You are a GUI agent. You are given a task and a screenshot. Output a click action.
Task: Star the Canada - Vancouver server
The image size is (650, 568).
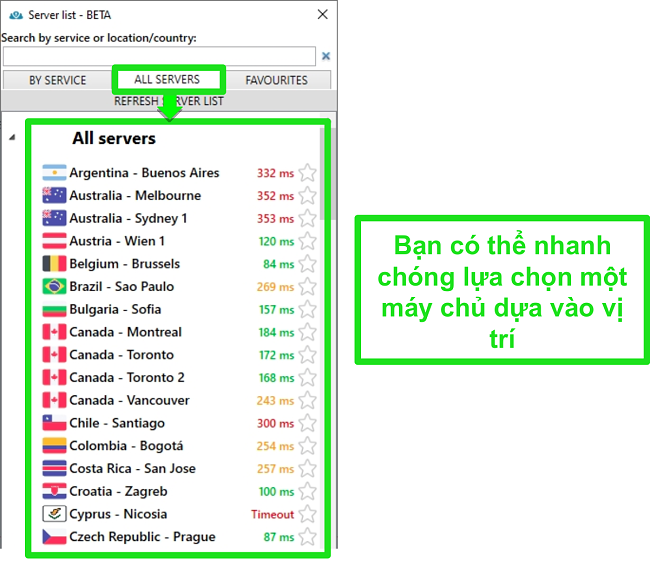308,401
